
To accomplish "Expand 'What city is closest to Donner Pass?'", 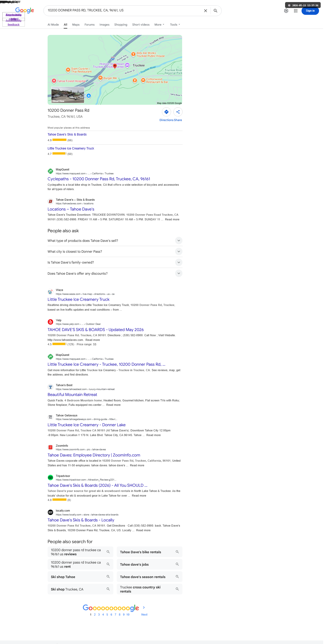I will (x=115, y=251).
